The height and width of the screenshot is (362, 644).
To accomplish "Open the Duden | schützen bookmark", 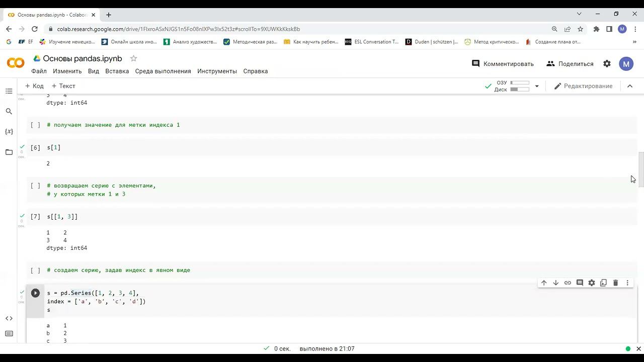I will (432, 42).
